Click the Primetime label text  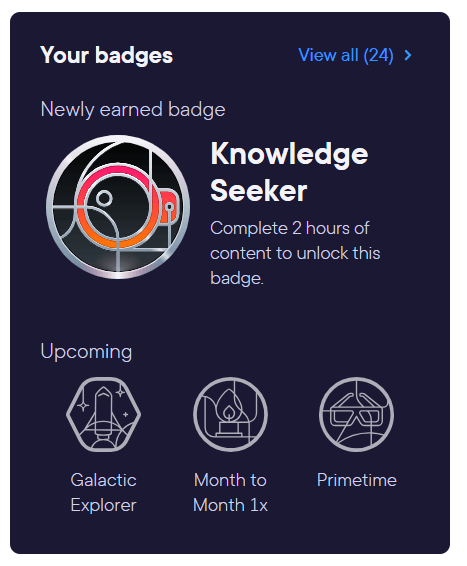point(357,480)
